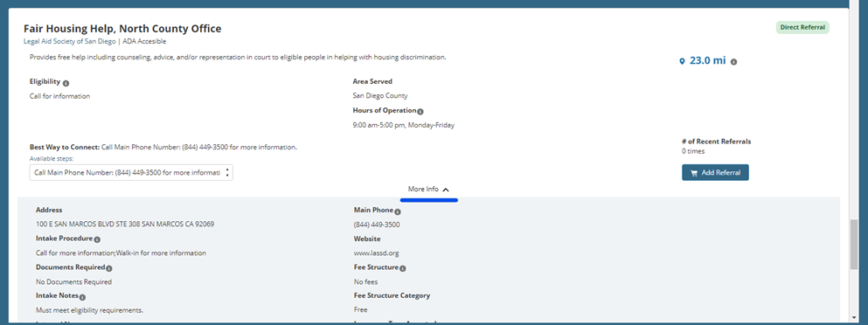Click the Add Referral button

(715, 173)
